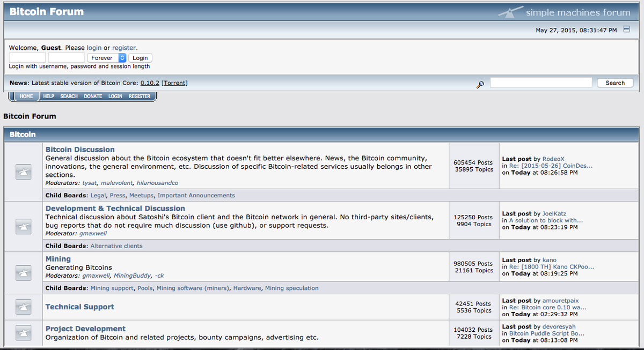Open the Re: [1800 TH] Kano CKPoo... post
Image resolution: width=644 pixels, height=350 pixels.
coord(551,266)
